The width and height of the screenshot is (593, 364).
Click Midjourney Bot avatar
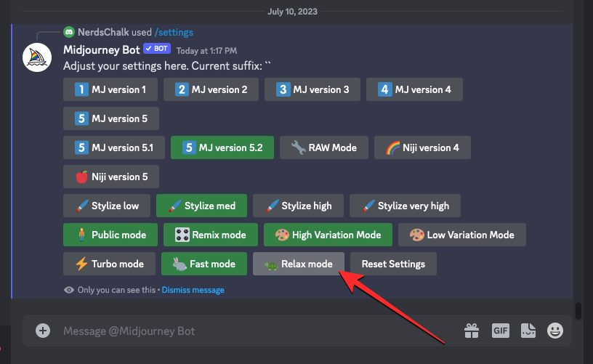(37, 57)
